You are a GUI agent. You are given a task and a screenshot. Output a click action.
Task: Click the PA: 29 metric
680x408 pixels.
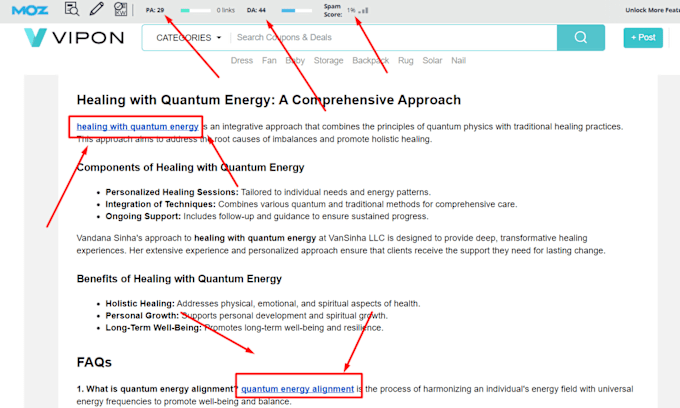[x=155, y=10]
